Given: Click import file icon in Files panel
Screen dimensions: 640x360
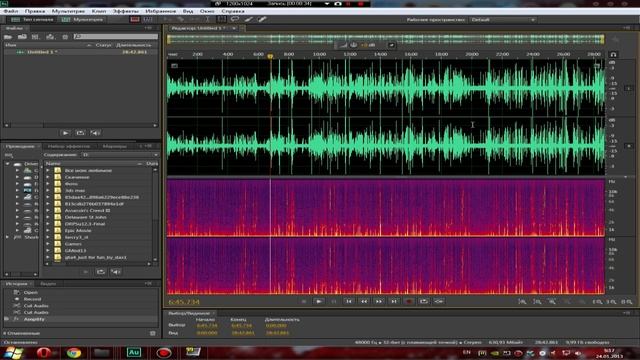Looking at the screenshot, I should tap(22, 37).
